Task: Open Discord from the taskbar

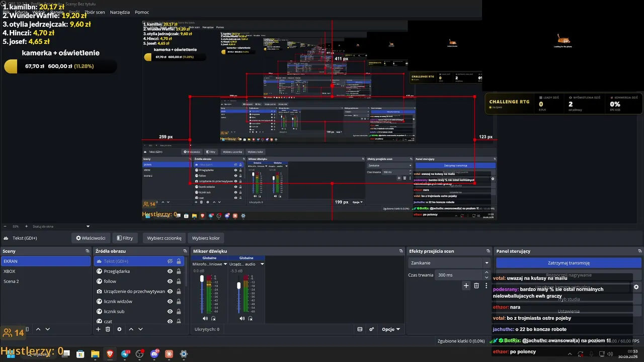Action: [154, 354]
